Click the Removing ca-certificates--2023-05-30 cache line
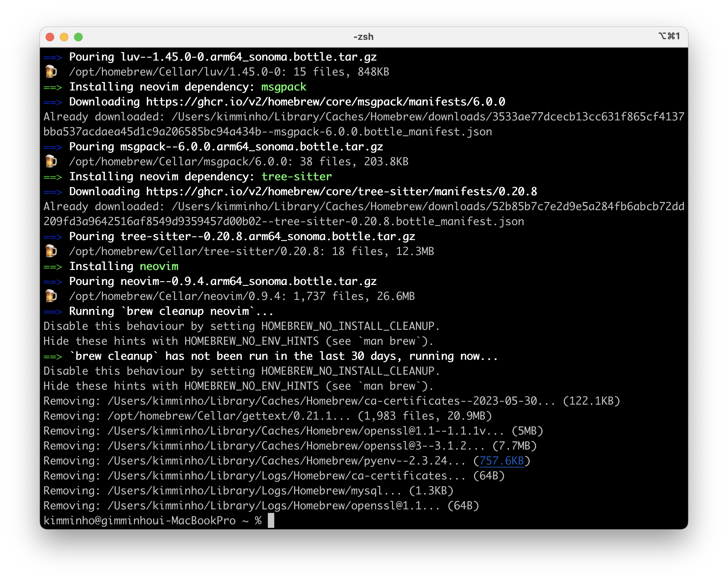The height and width of the screenshot is (582, 728). [332, 401]
